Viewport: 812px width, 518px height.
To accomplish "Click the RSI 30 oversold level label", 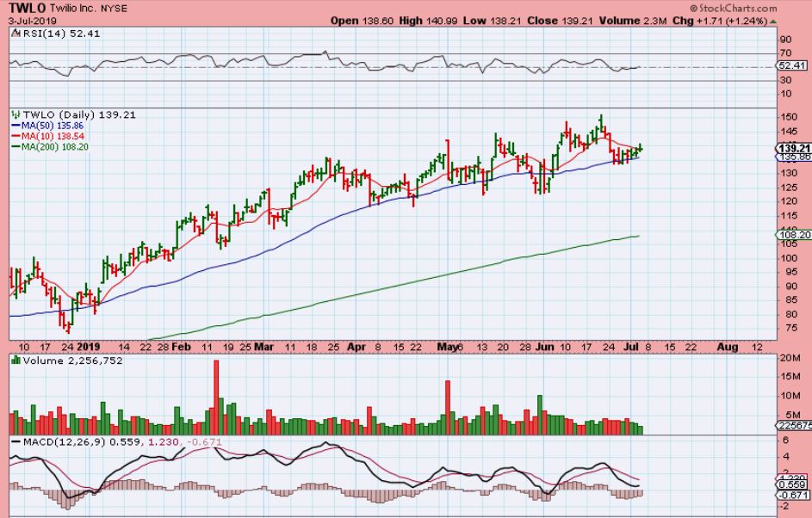I will pos(785,80).
